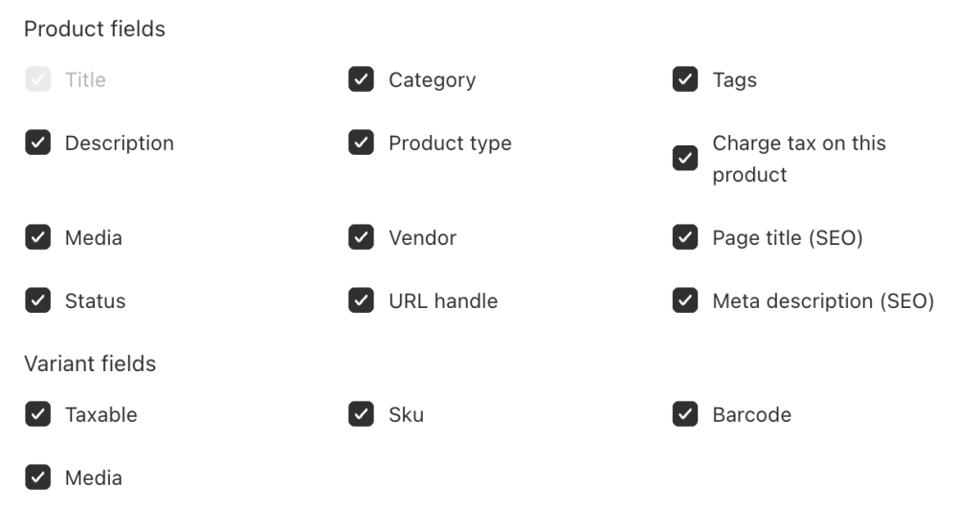
Task: Toggle the Tags checkbox
Action: (685, 79)
